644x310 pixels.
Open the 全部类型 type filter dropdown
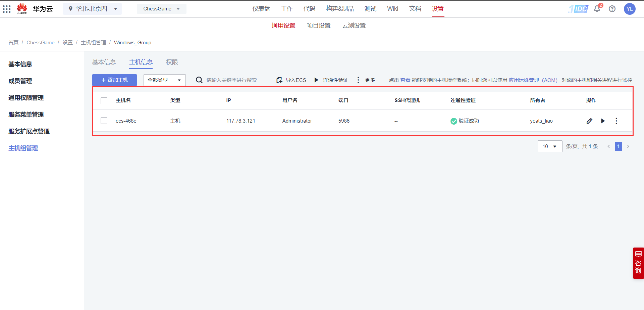point(164,80)
